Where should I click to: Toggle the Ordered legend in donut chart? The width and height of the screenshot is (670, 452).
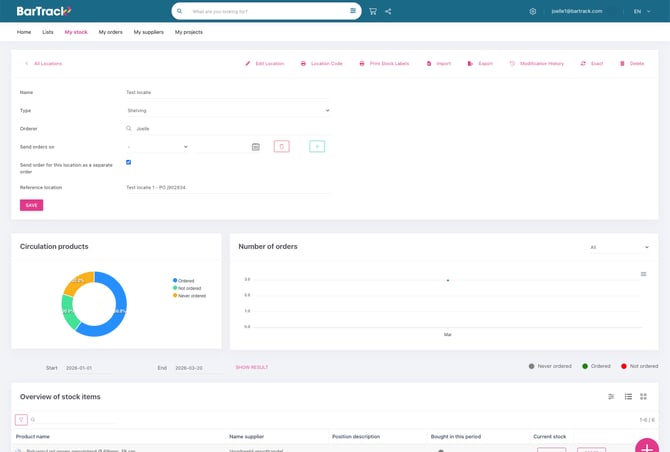[184, 281]
